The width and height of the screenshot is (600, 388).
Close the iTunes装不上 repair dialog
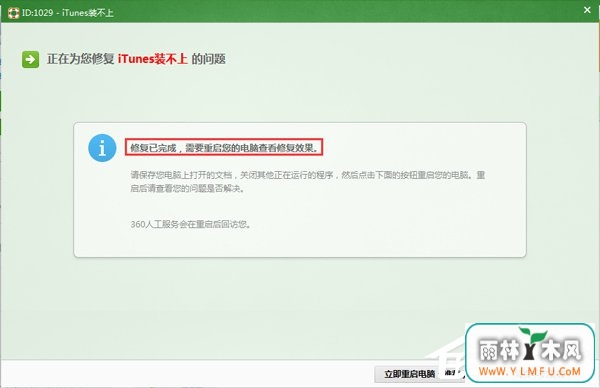(x=587, y=10)
